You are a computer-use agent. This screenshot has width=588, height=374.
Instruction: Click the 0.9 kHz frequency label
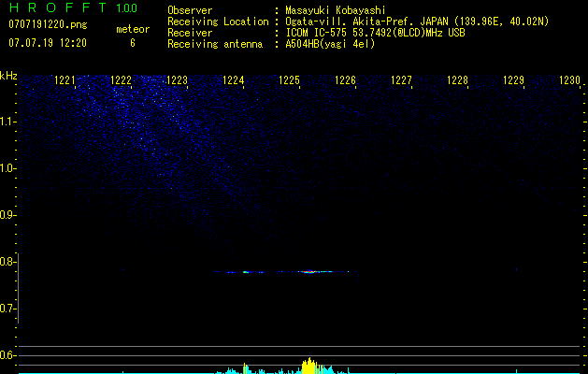coord(7,215)
